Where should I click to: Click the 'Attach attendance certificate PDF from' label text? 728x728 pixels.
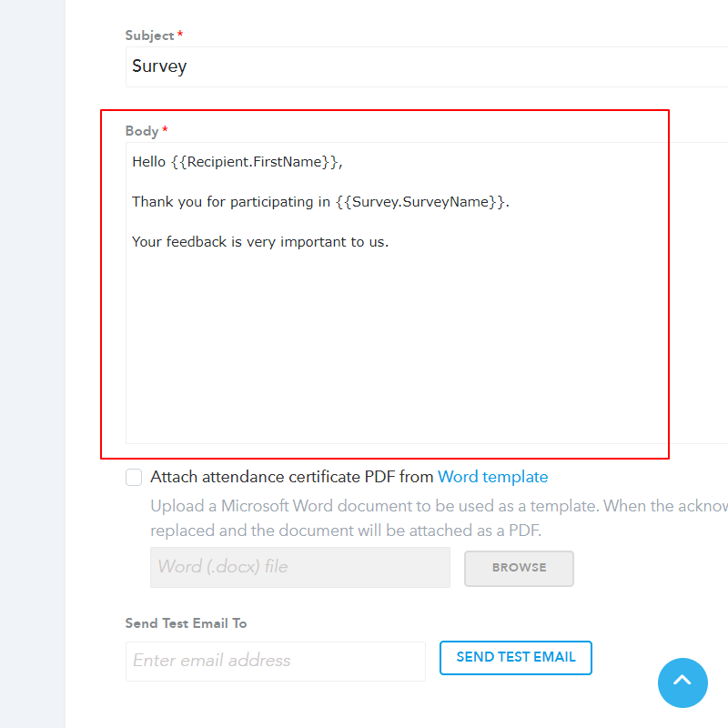pyautogui.click(x=292, y=477)
